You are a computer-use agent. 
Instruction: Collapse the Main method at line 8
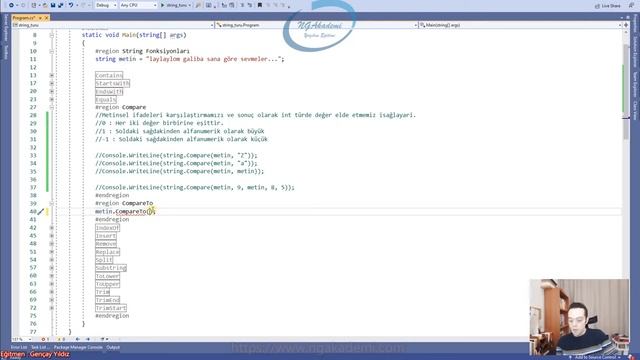coord(51,35)
